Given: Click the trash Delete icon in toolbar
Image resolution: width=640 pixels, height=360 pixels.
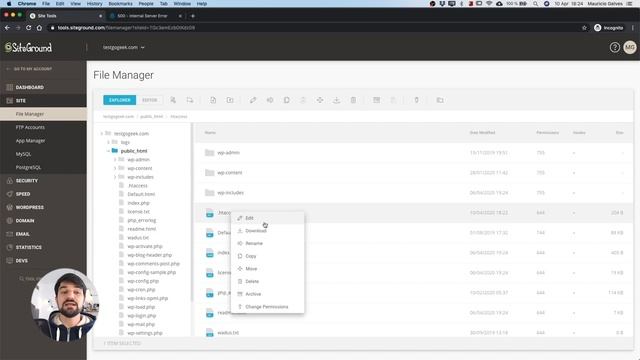Looking at the screenshot, I should [353, 100].
